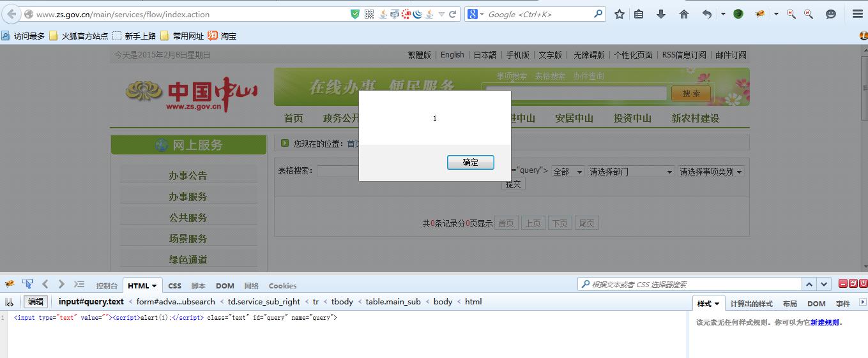Click the Firebug panel forward chevron
Screen dimensions: 868x358
point(61,284)
